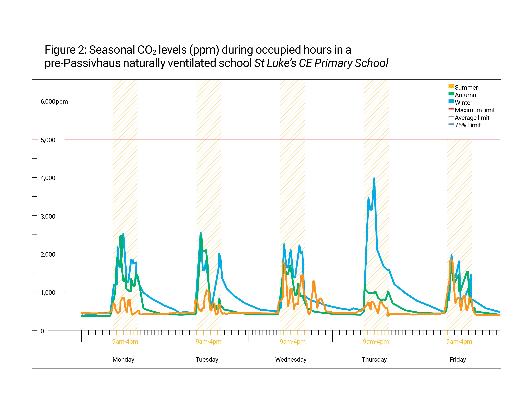The image size is (532, 401).
Task: Click the 0 y-axis label
Action: 42,331
